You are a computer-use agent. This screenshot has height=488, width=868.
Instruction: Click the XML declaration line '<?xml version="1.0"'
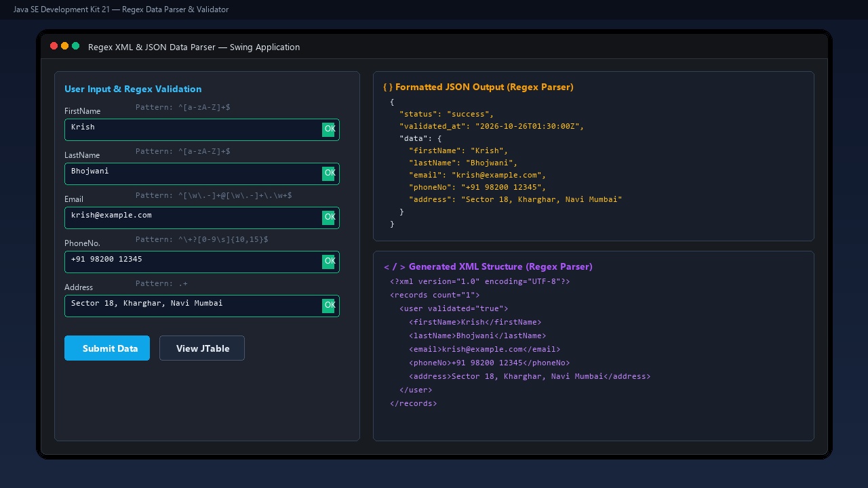point(480,281)
